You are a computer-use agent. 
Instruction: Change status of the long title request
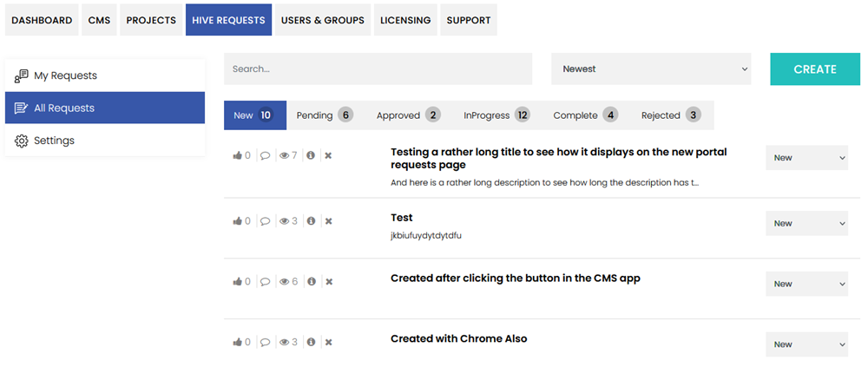(x=806, y=158)
